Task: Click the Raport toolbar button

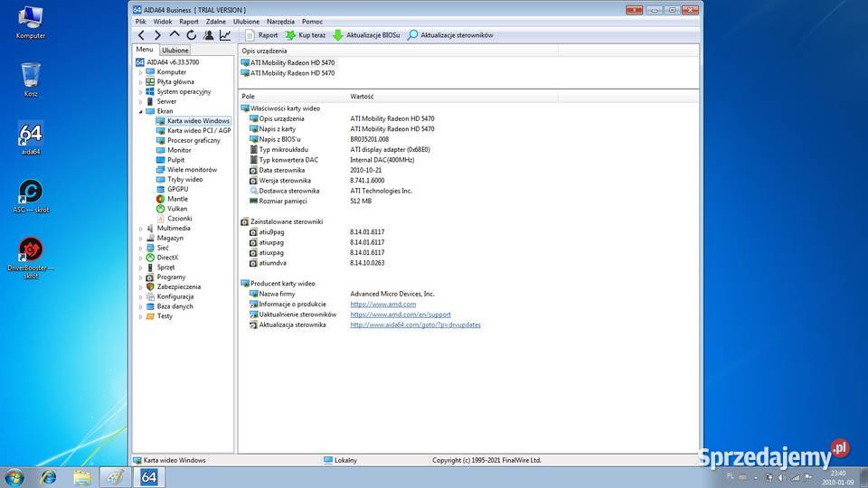Action: tap(261, 35)
